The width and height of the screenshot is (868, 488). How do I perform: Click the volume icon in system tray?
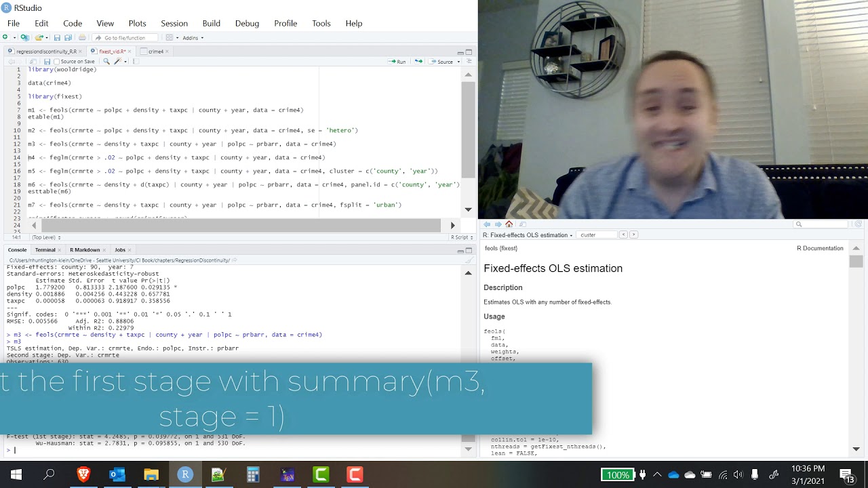(738, 474)
